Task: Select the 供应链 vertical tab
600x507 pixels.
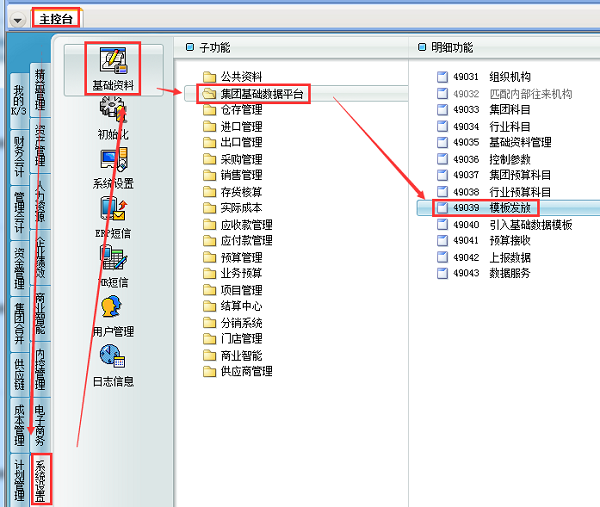Action: (x=19, y=374)
